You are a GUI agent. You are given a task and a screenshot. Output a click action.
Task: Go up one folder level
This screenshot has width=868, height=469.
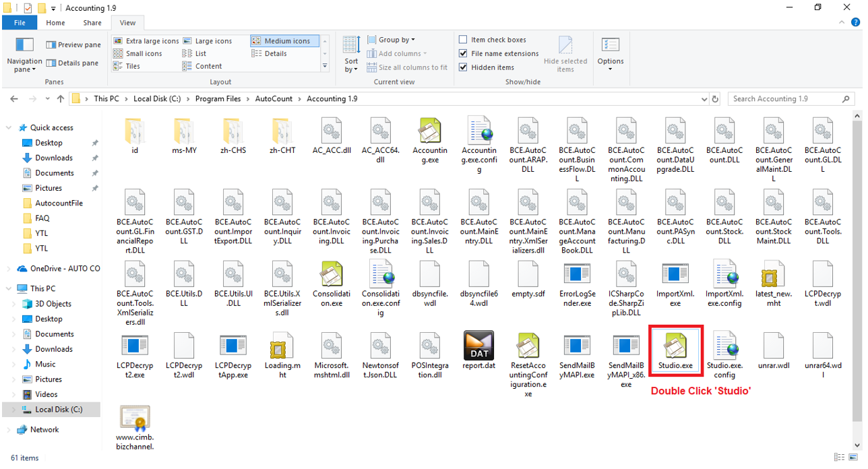(61, 99)
